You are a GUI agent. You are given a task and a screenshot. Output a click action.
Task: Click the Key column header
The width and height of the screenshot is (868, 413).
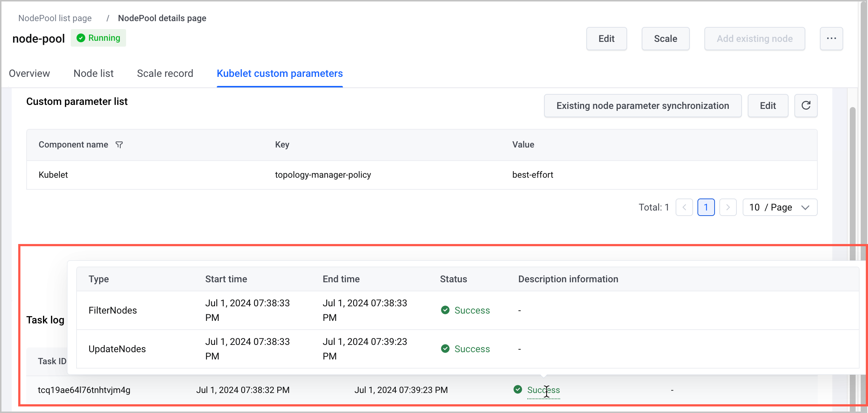pyautogui.click(x=282, y=145)
